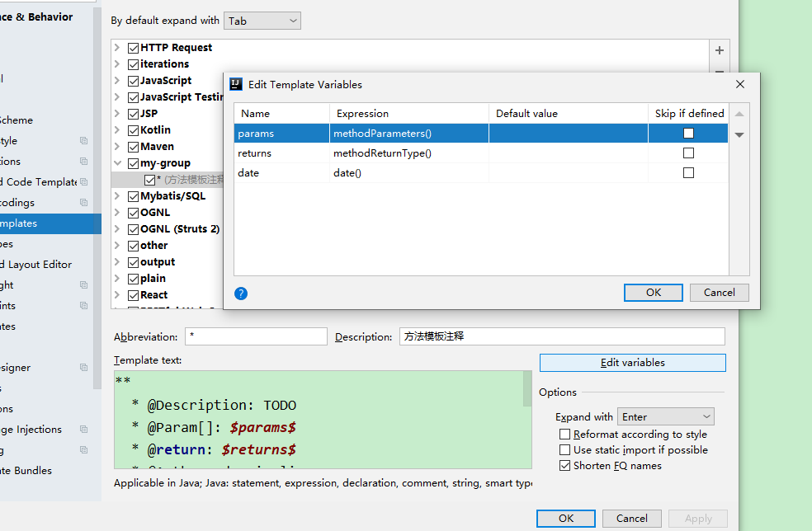
Task: Enable Reformat according to style
Action: (x=565, y=435)
